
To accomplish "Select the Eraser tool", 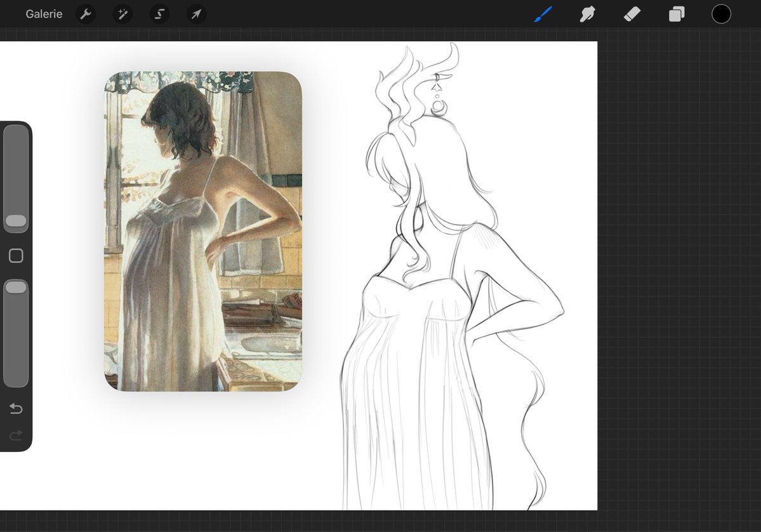I will pos(632,14).
